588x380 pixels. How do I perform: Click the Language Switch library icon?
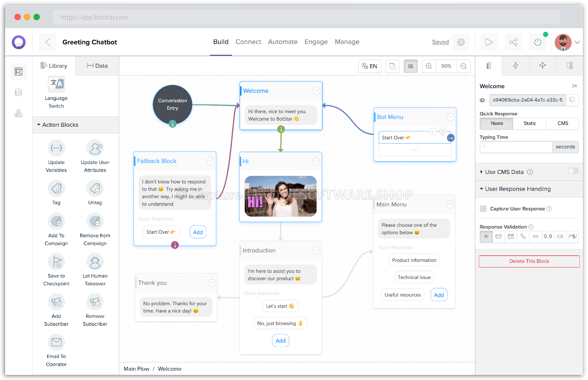[x=56, y=84]
